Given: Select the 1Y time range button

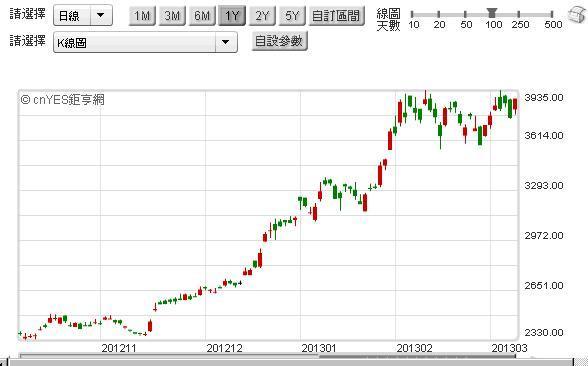Looking at the screenshot, I should 232,16.
